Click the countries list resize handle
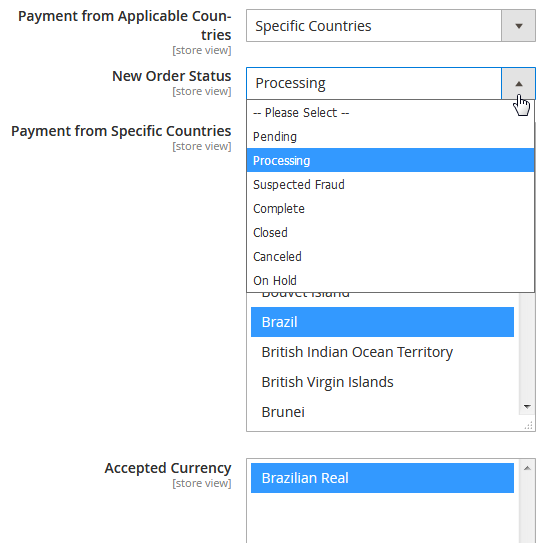The image size is (555, 543). [x=529, y=426]
